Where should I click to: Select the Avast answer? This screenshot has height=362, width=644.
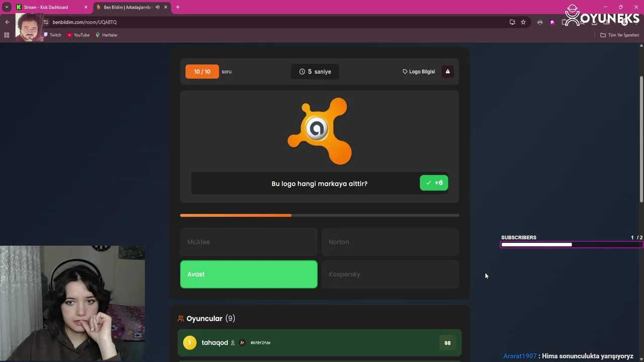point(249,274)
